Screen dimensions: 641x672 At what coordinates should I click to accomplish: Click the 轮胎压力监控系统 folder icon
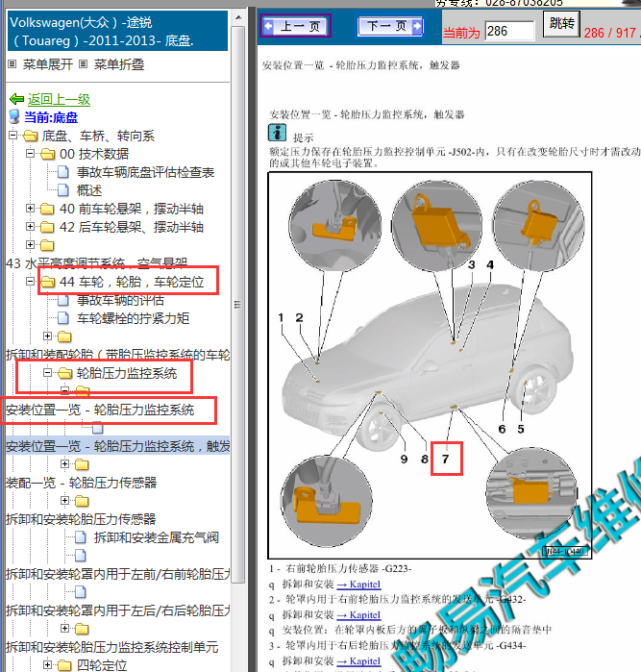(64, 373)
